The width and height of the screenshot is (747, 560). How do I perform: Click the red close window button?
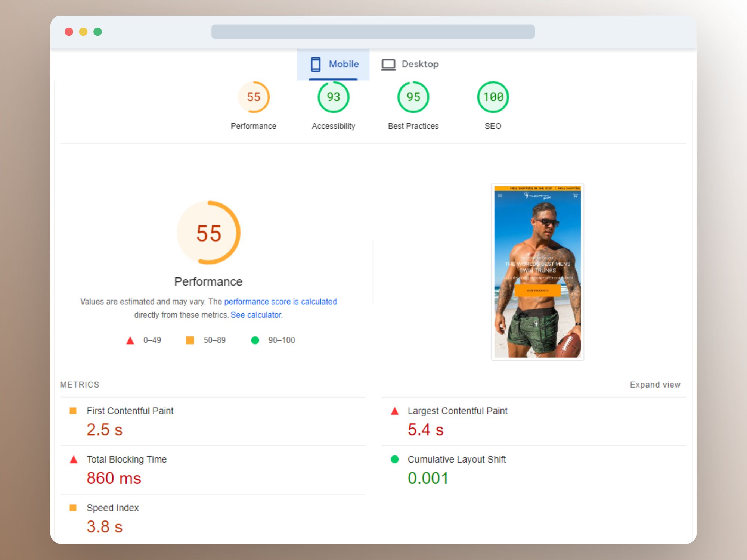69,32
